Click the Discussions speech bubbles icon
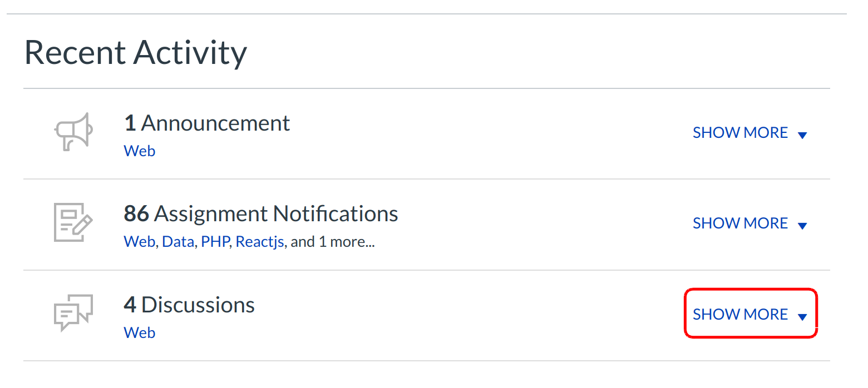This screenshot has width=868, height=388. point(73,313)
